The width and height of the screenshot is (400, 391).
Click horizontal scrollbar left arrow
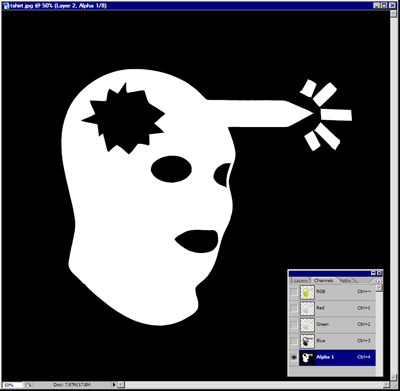pos(121,385)
